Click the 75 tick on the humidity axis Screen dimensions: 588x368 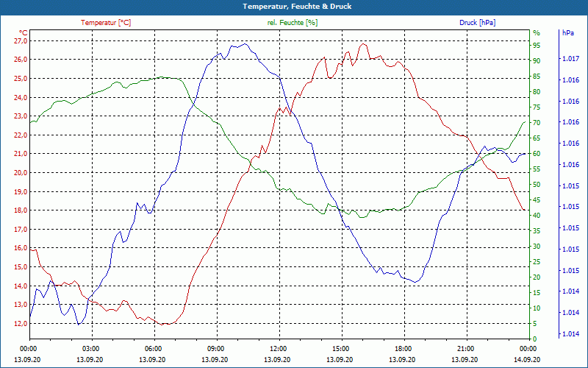tap(537, 107)
